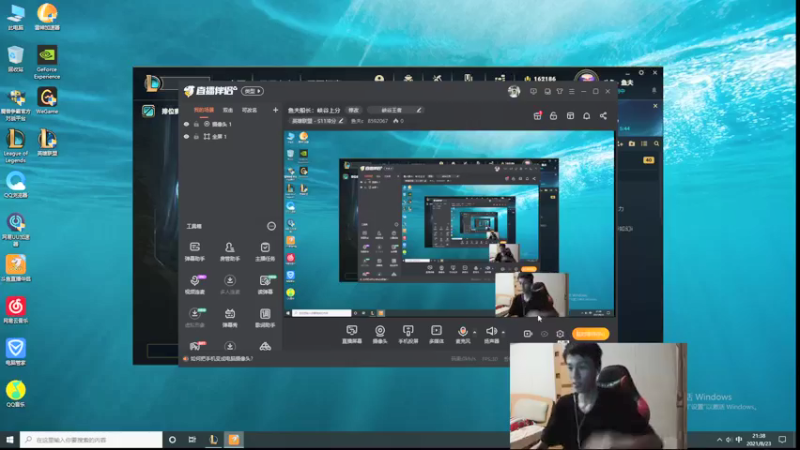Switch to the second scene tab
Screen dimensions: 800x450
click(x=228, y=110)
